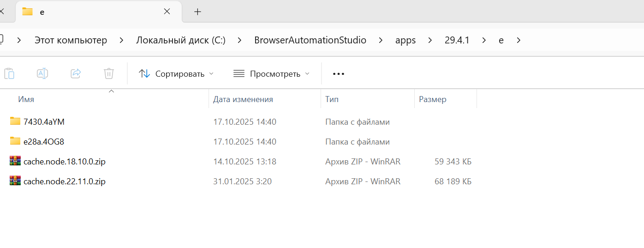The image size is (644, 248).
Task: Click date 14.10.2025 13:18
Action: point(244,162)
